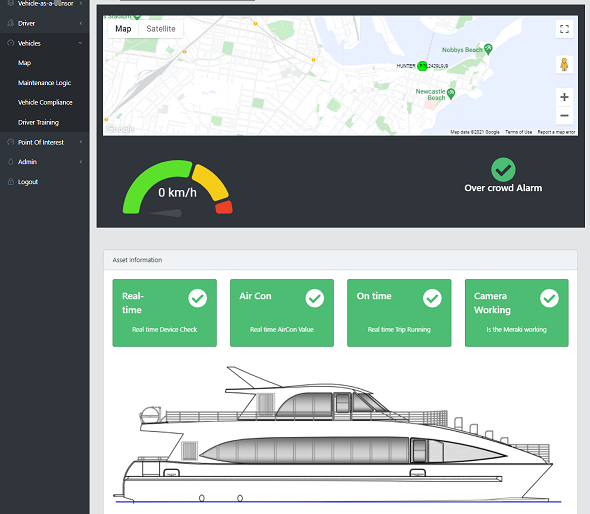Image resolution: width=590 pixels, height=514 pixels.
Task: Click Report a map error link
Action: point(556,132)
